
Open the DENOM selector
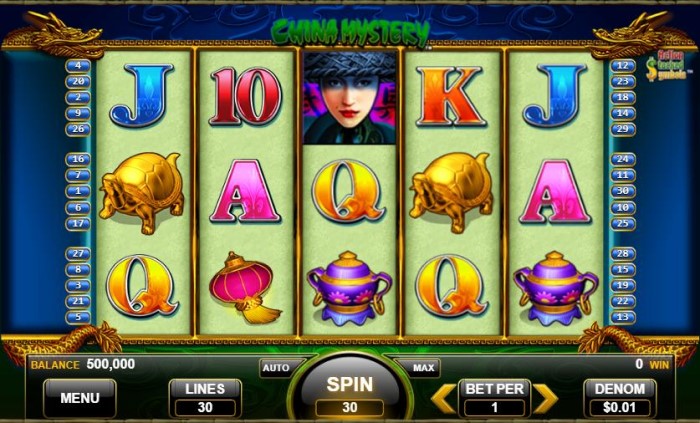(620, 398)
